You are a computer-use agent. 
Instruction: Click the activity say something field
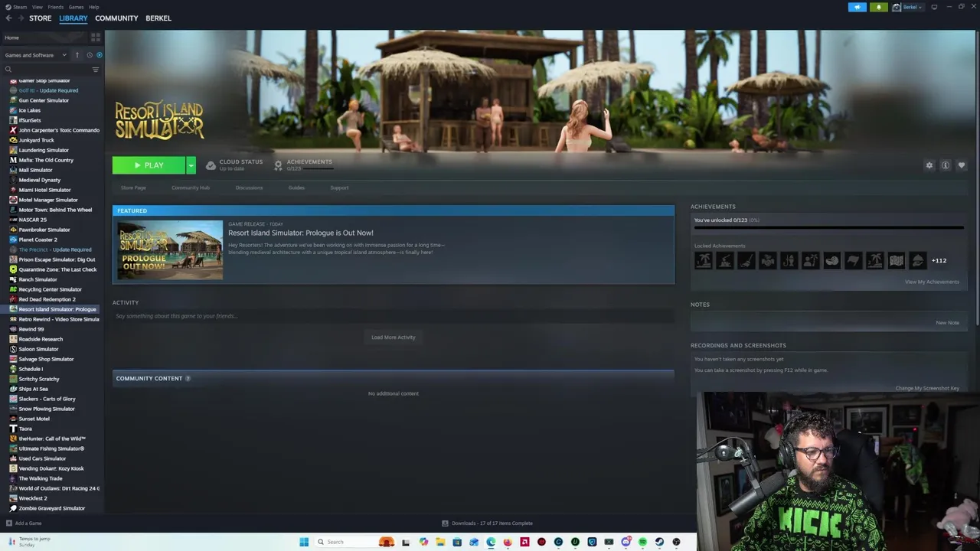(394, 316)
